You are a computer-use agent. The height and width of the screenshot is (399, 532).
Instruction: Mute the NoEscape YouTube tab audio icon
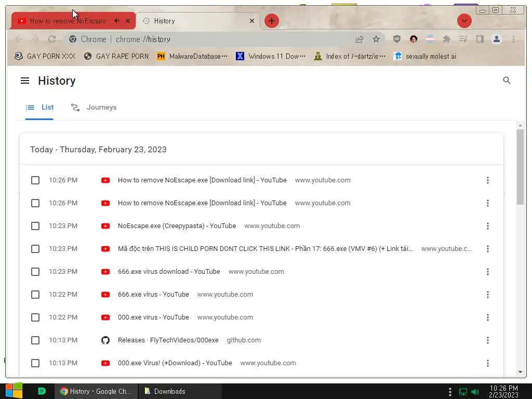pos(117,21)
